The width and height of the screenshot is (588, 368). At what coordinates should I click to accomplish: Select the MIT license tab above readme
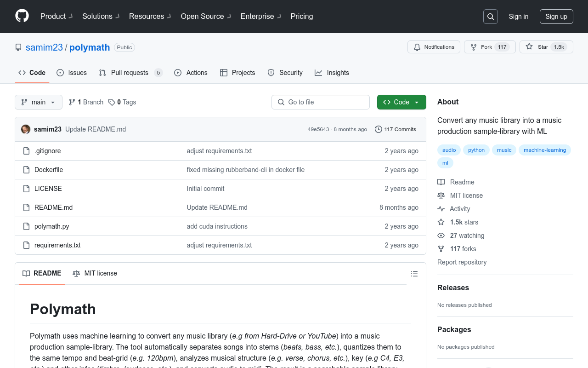[95, 273]
